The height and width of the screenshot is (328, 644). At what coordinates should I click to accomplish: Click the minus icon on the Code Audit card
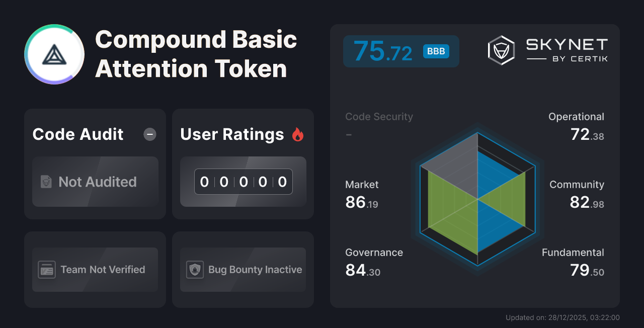pyautogui.click(x=149, y=134)
